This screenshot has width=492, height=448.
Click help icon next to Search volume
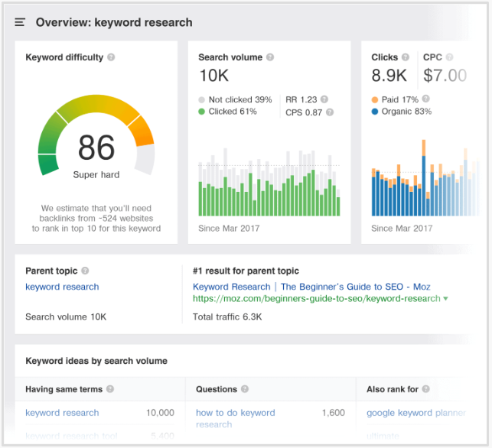point(270,57)
